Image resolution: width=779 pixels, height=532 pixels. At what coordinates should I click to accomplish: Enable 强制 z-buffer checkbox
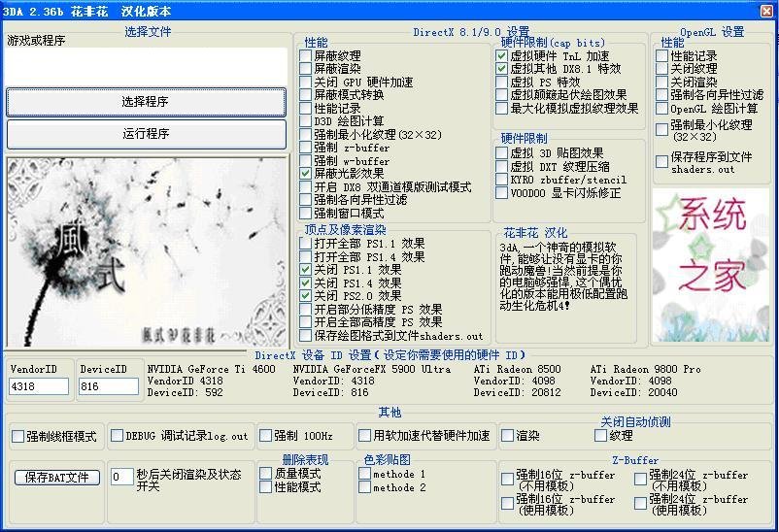[x=306, y=147]
